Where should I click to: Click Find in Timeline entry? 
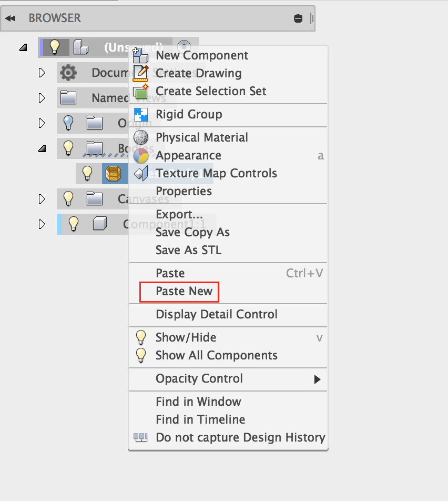click(x=200, y=420)
